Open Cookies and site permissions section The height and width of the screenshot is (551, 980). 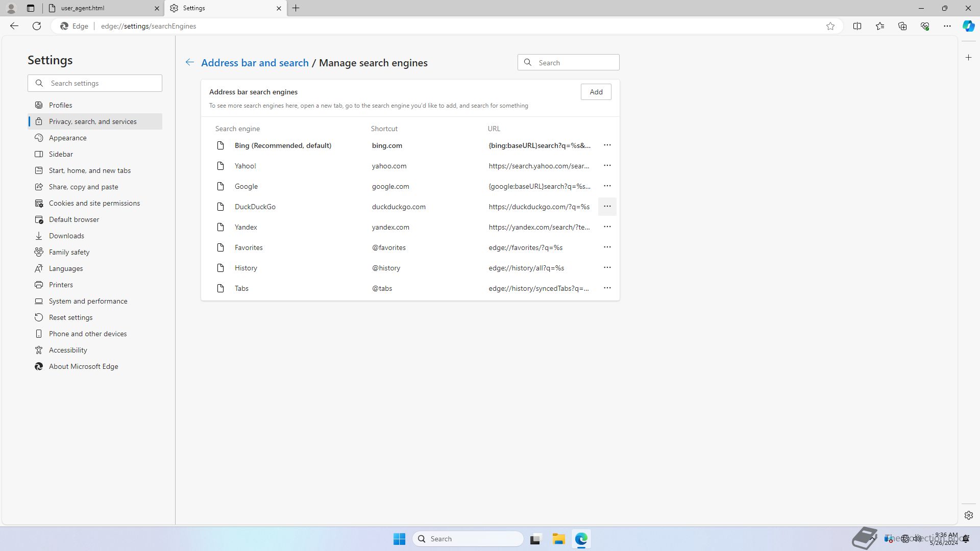[x=94, y=203]
